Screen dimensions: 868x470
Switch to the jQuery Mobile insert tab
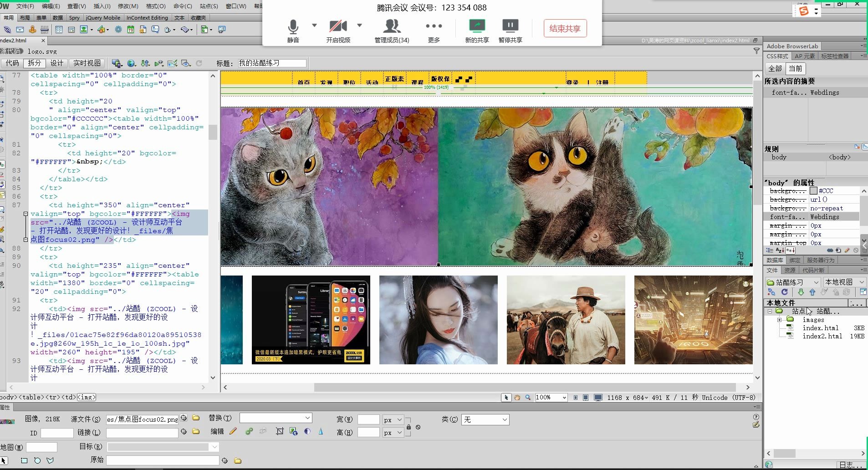point(103,18)
